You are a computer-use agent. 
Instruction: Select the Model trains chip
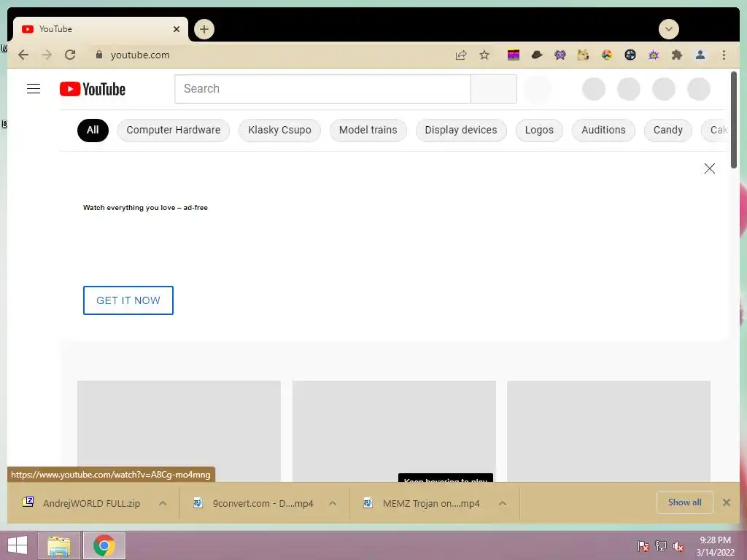tap(368, 130)
